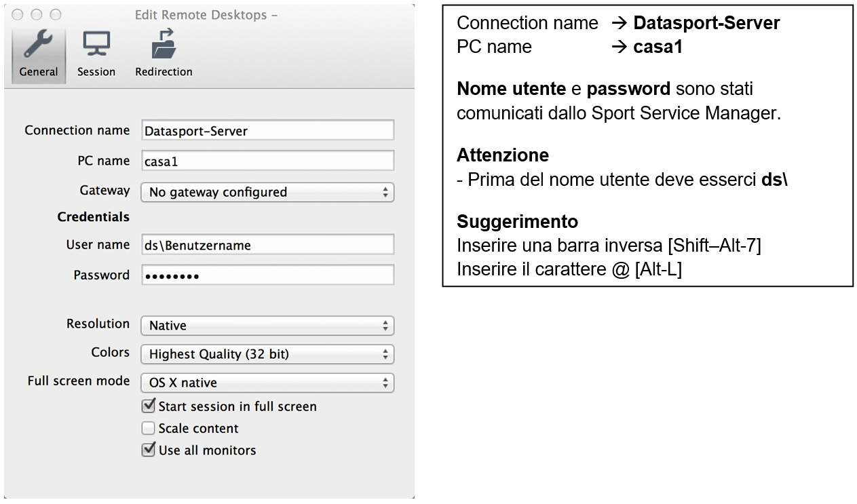Click the Session monitor icon

96,45
